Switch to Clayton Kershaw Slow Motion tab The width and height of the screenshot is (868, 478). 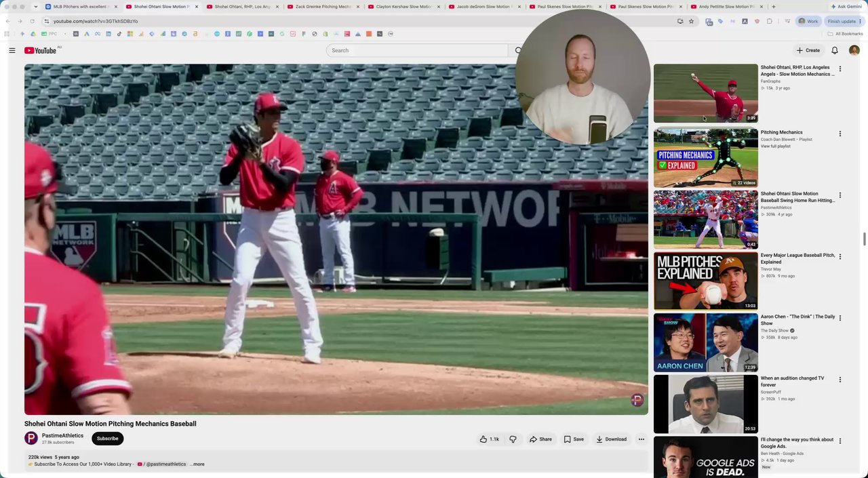pyautogui.click(x=403, y=7)
